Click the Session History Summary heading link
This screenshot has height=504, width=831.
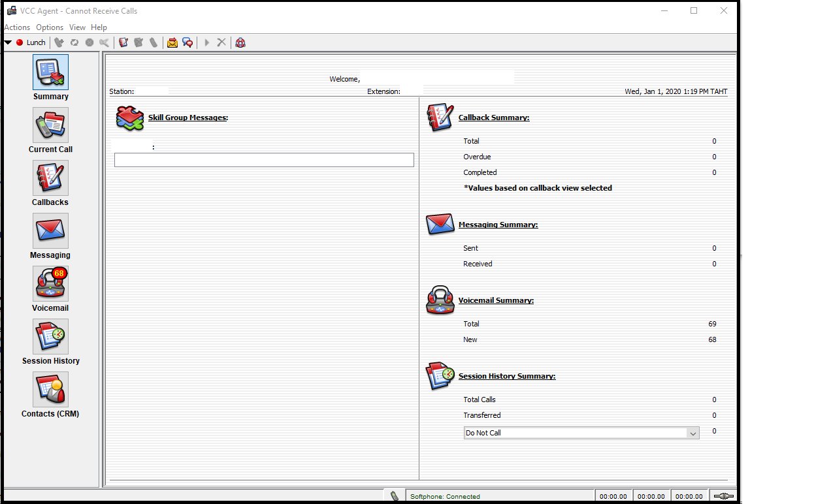(x=507, y=376)
